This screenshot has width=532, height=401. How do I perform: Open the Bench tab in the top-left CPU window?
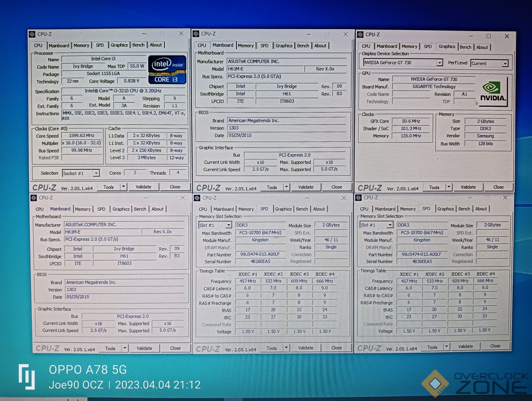pyautogui.click(x=139, y=45)
